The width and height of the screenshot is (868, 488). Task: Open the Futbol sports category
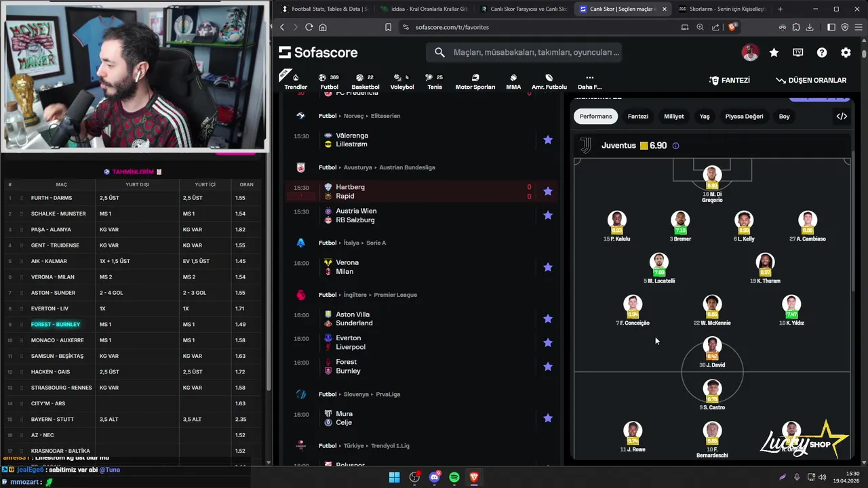(329, 81)
